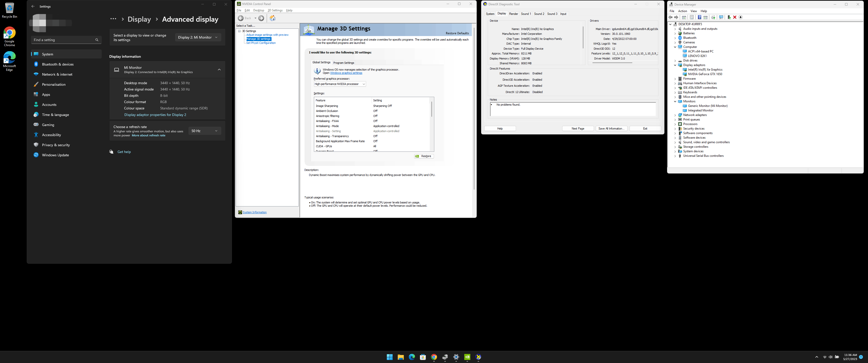The width and height of the screenshot is (868, 363).
Task: Click the Next Page button in DirectX Diagnostic Tool
Action: click(578, 128)
